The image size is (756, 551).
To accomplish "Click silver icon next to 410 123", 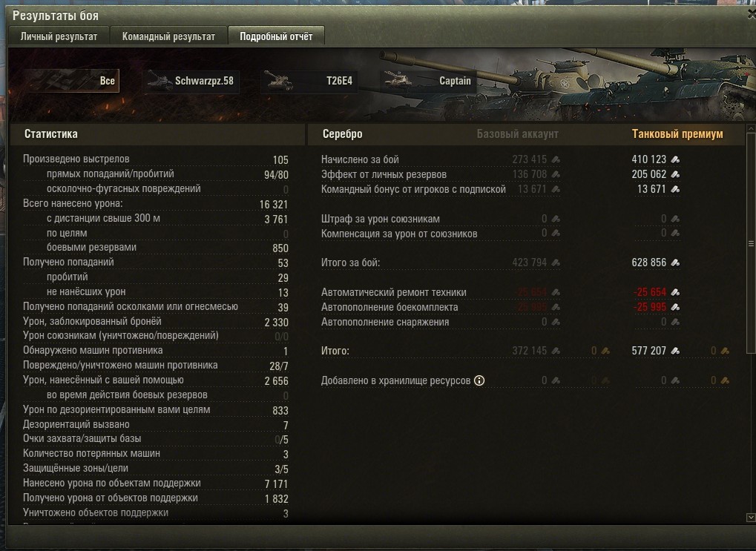I will pos(675,159).
